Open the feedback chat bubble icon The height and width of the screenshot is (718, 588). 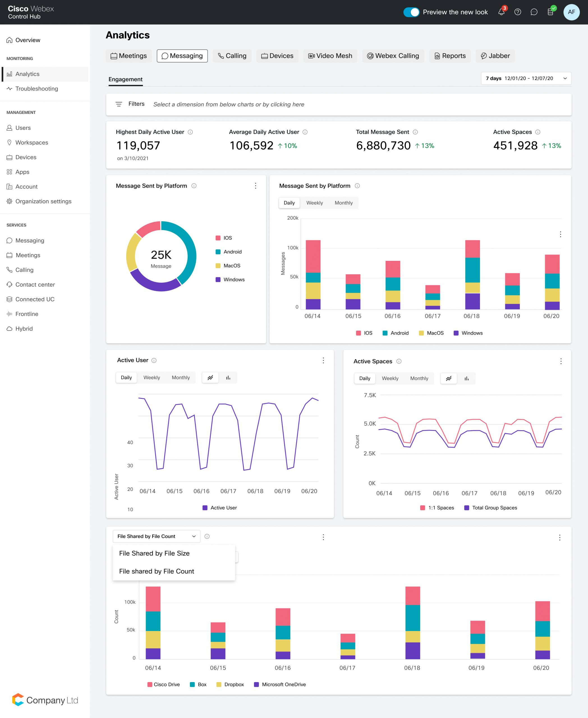[x=534, y=12]
